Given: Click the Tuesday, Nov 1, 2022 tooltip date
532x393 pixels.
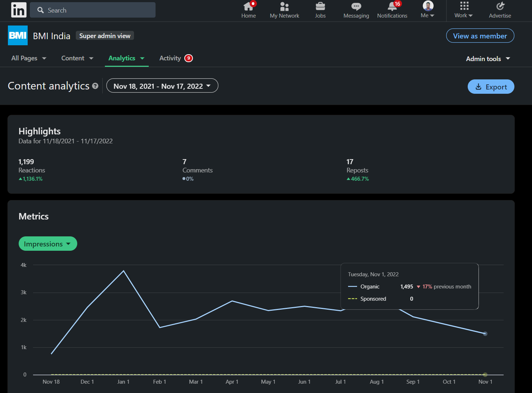Looking at the screenshot, I should pyautogui.click(x=373, y=274).
